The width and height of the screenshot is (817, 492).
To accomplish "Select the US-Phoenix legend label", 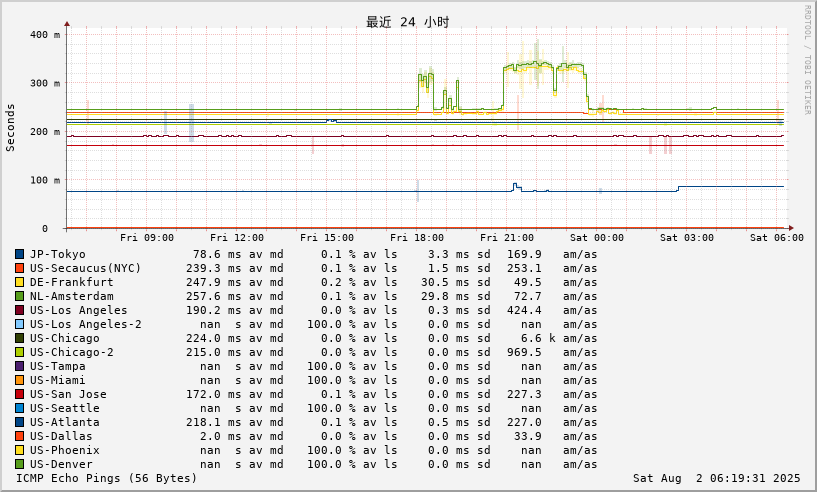I will click(x=65, y=450).
